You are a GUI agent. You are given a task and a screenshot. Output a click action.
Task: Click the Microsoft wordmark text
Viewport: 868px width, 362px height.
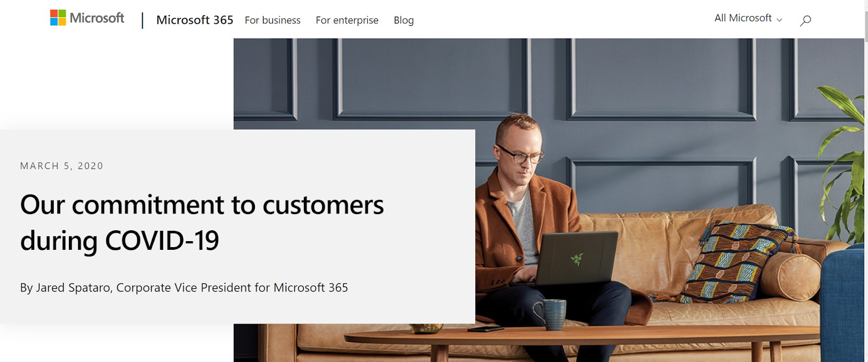click(x=97, y=18)
